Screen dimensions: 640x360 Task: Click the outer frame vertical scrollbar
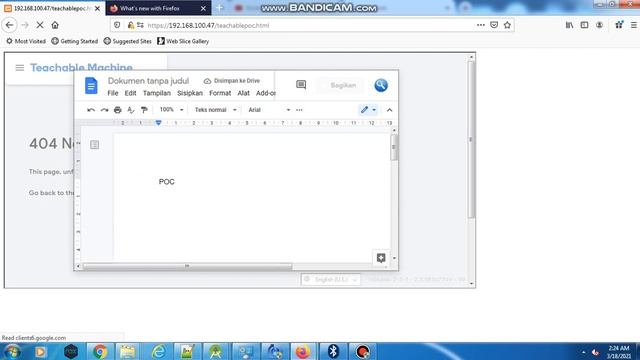(471, 140)
